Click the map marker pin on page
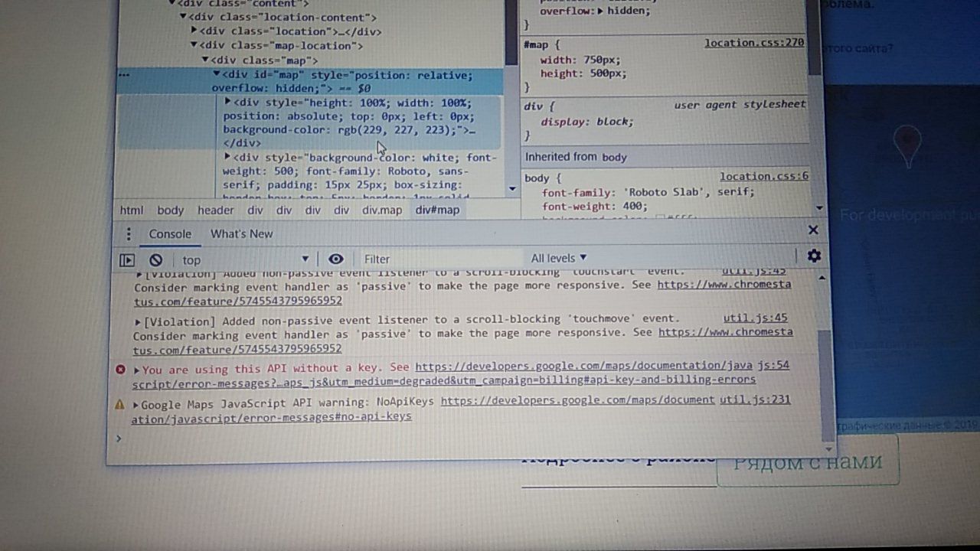Image resolution: width=980 pixels, height=551 pixels. click(x=907, y=147)
